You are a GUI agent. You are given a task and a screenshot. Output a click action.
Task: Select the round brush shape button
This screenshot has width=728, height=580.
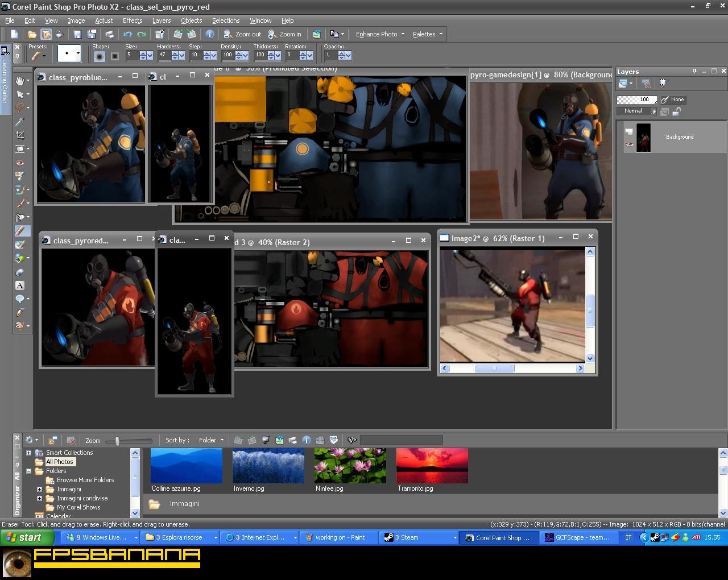click(x=100, y=56)
